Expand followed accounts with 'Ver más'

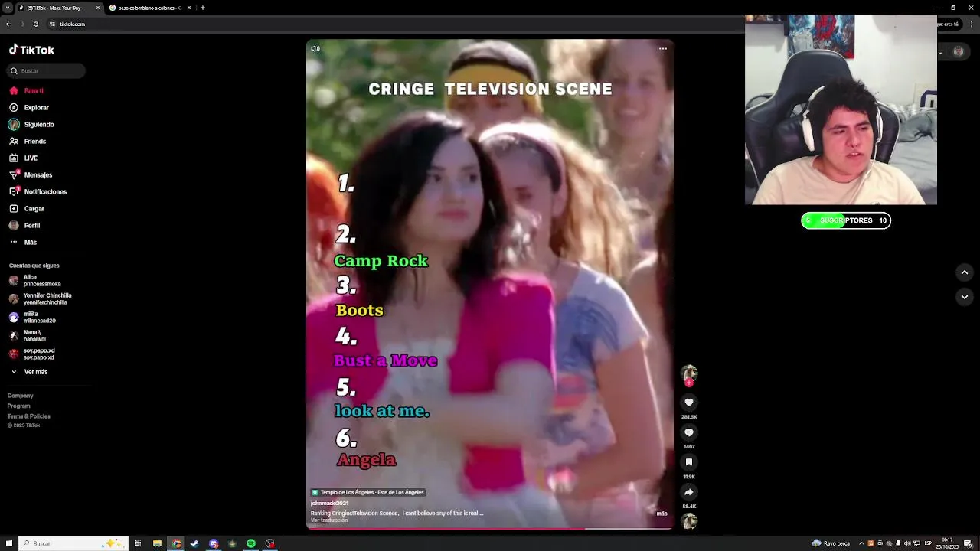[x=29, y=372]
